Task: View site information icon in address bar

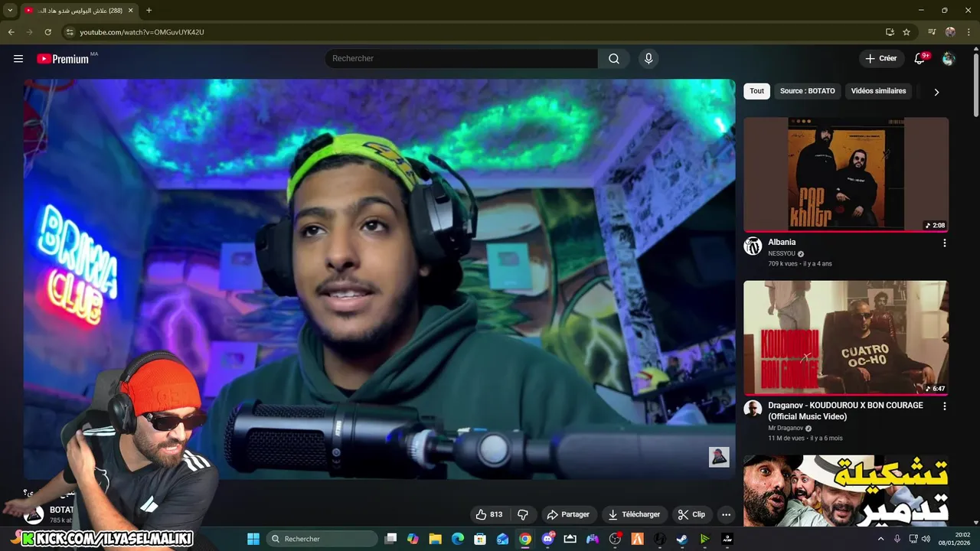Action: pyautogui.click(x=69, y=32)
